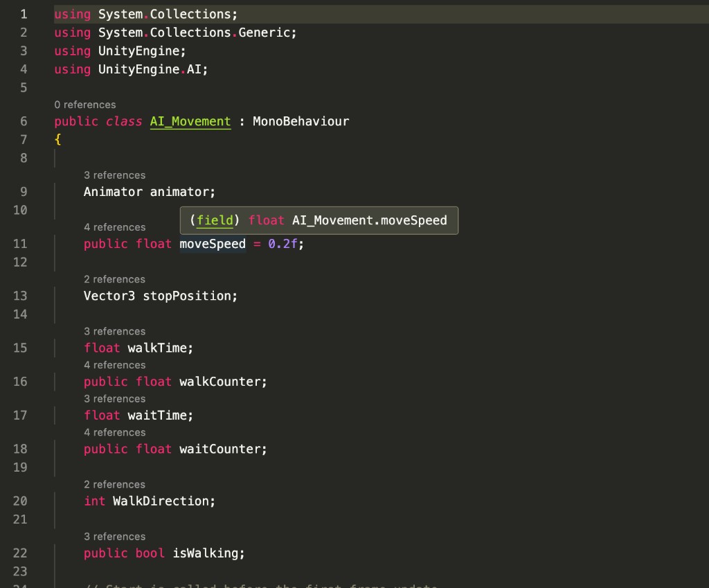
Task: Open '3 references' CodeLens above Animator animator
Action: (114, 175)
